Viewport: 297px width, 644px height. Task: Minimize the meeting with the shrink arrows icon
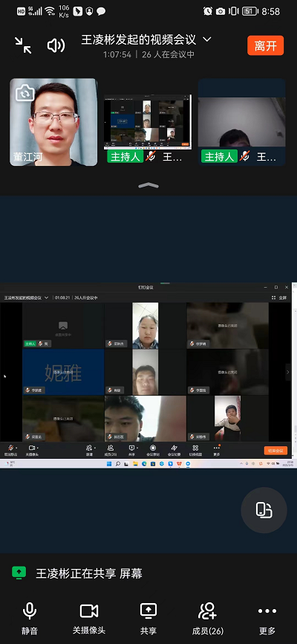(23, 45)
